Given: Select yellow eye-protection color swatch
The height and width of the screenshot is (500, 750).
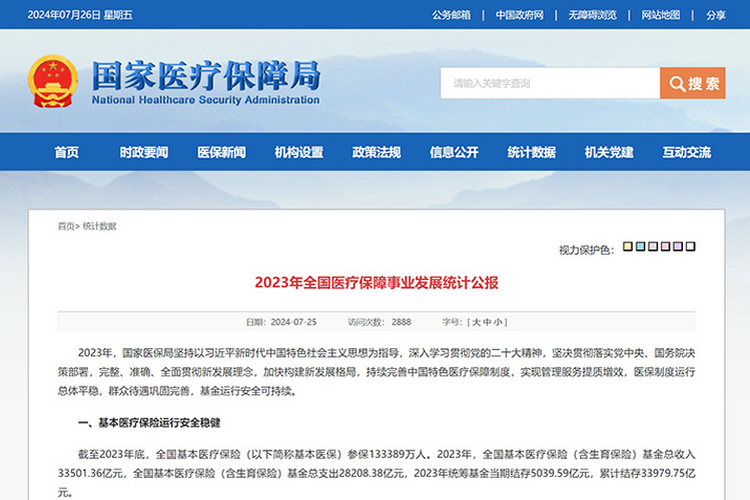Looking at the screenshot, I should pos(628,246).
